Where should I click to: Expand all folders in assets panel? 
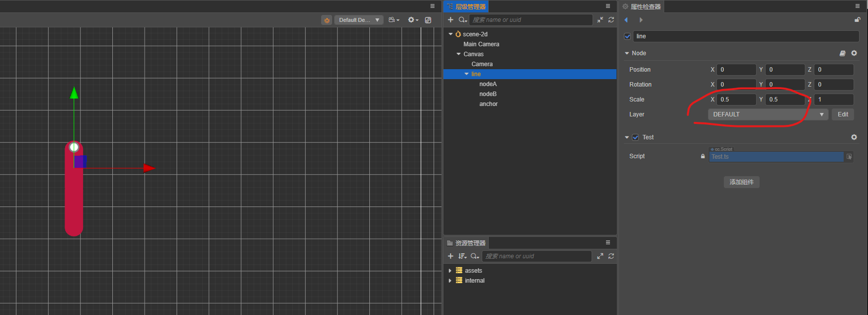pyautogui.click(x=600, y=256)
